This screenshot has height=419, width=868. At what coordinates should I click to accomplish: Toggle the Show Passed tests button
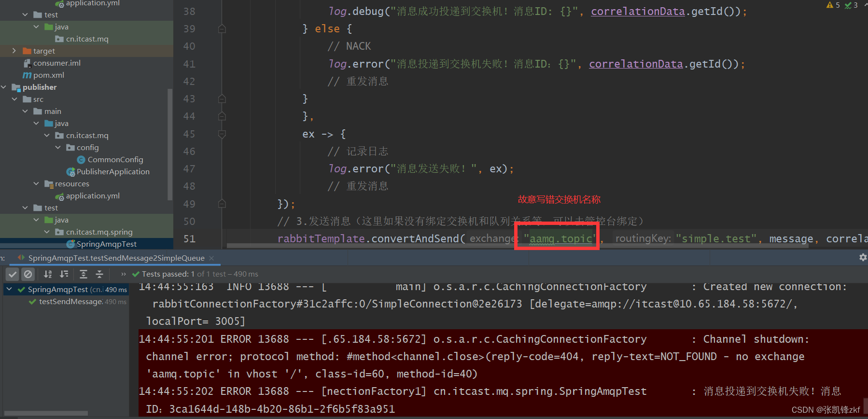(x=13, y=274)
